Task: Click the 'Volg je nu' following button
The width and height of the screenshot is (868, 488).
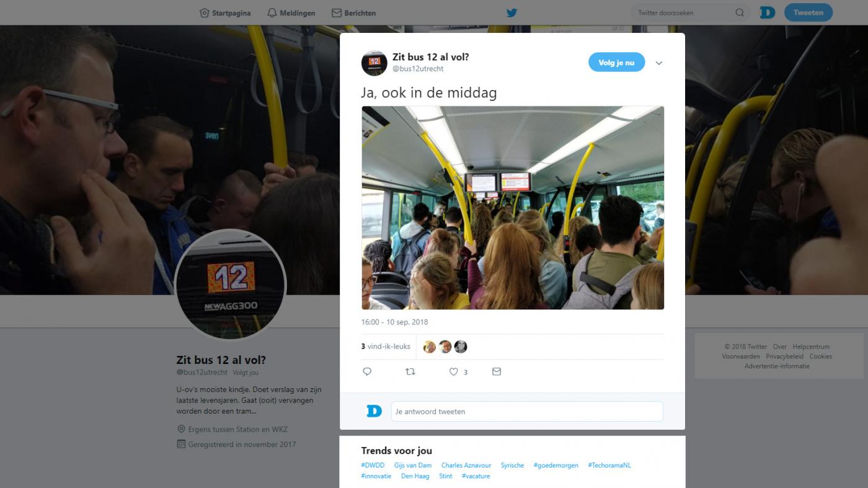Action: [616, 63]
